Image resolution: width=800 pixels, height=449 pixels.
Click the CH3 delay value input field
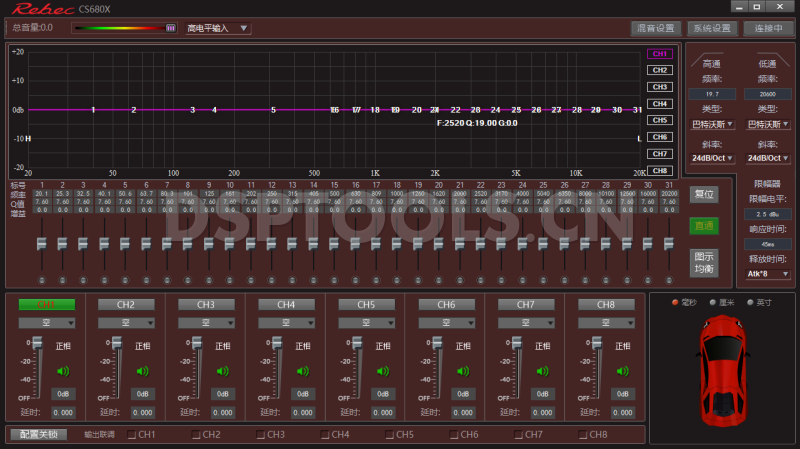(x=223, y=412)
